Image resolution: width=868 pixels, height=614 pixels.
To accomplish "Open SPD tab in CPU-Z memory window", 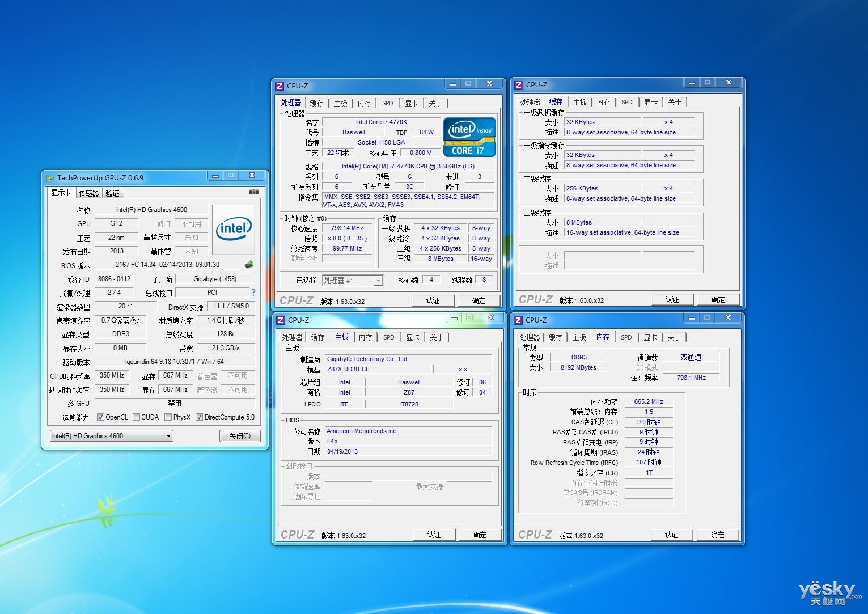I will [x=626, y=337].
